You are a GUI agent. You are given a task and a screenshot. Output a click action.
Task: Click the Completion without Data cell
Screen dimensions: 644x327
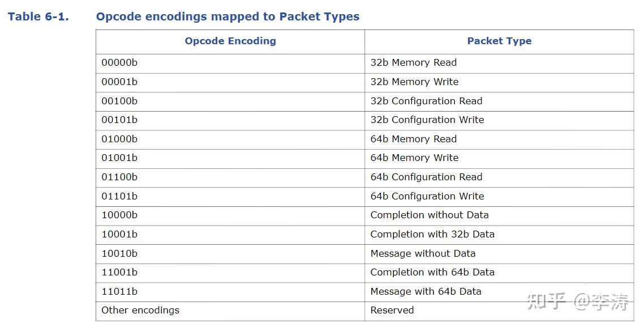pyautogui.click(x=429, y=215)
